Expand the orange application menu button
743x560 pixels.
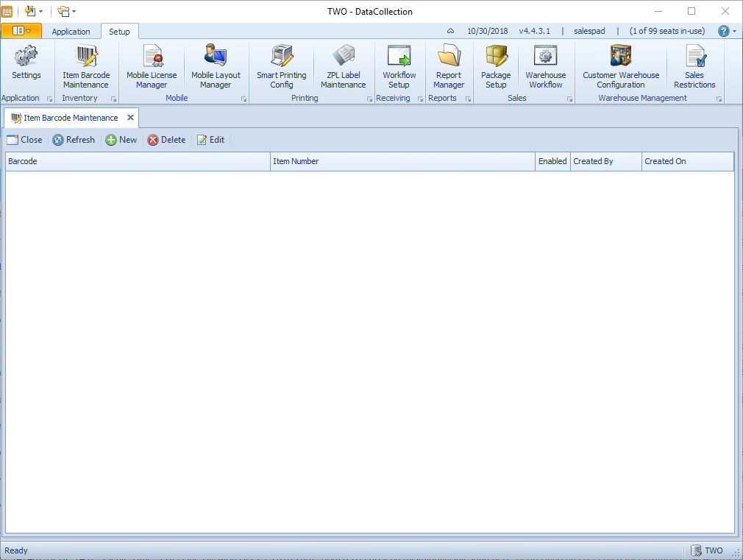[21, 31]
